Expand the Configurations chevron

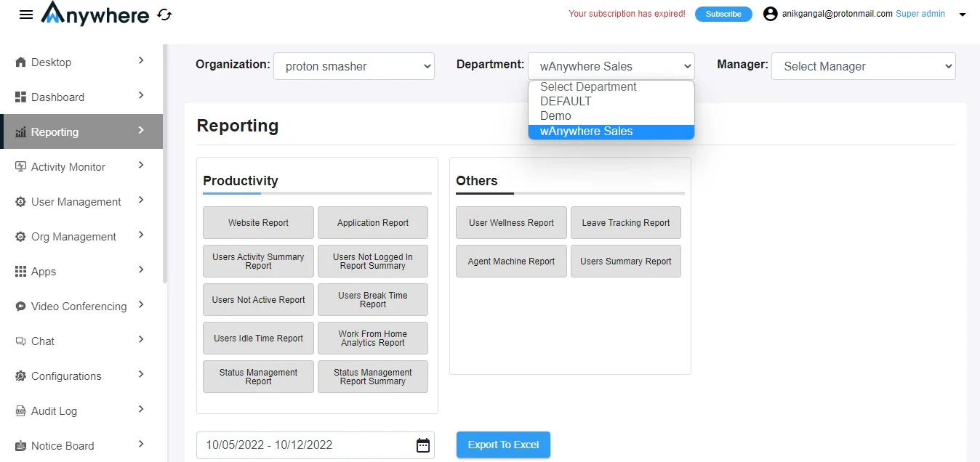(x=141, y=375)
